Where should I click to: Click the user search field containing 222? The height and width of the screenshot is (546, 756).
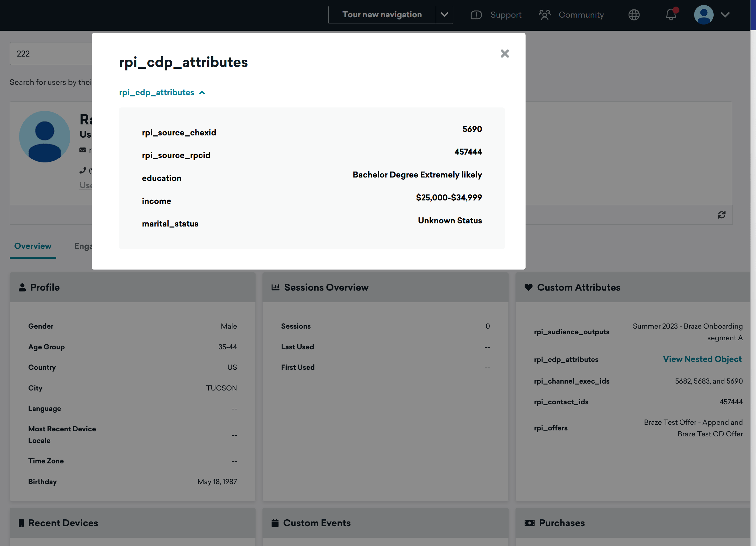(x=50, y=54)
